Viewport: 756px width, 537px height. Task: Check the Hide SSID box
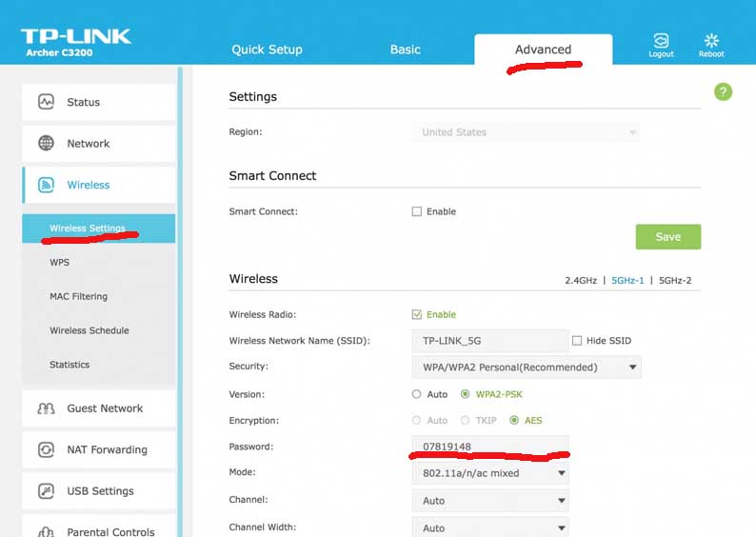(577, 341)
